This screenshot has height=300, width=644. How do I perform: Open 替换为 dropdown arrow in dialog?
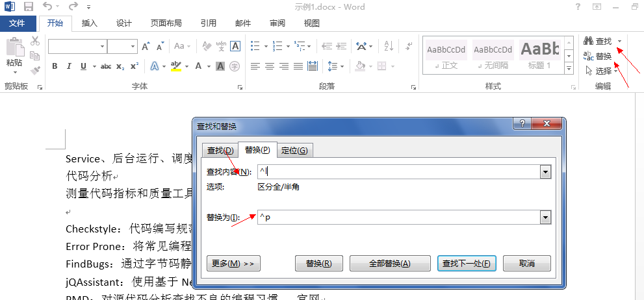click(545, 218)
